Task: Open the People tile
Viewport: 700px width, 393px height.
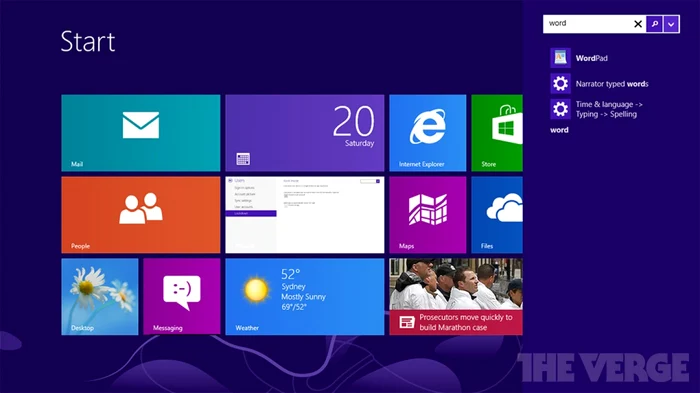Action: pos(141,215)
